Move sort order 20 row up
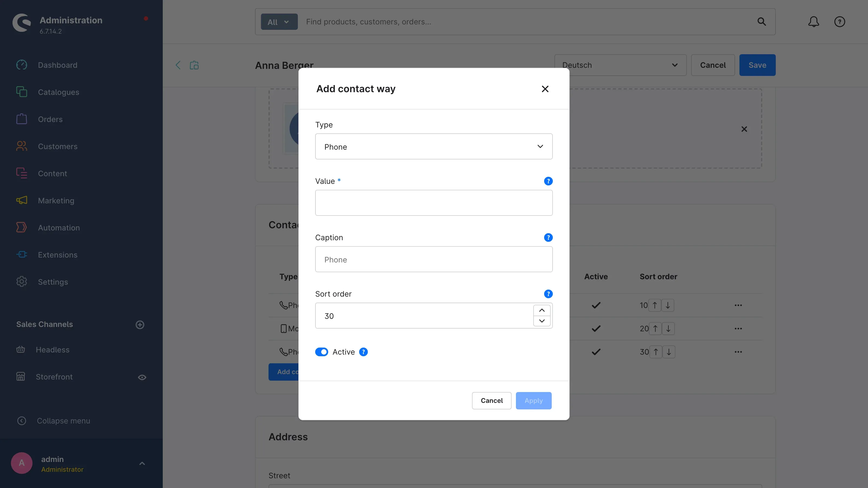 tap(655, 329)
